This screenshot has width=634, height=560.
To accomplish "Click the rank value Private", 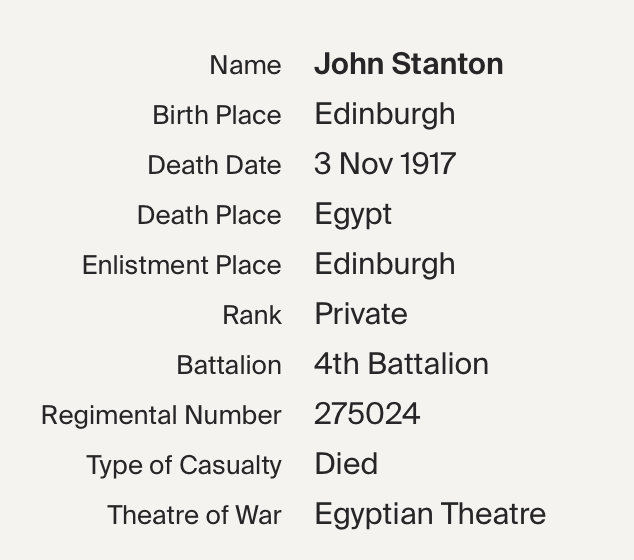I will coord(361,314).
